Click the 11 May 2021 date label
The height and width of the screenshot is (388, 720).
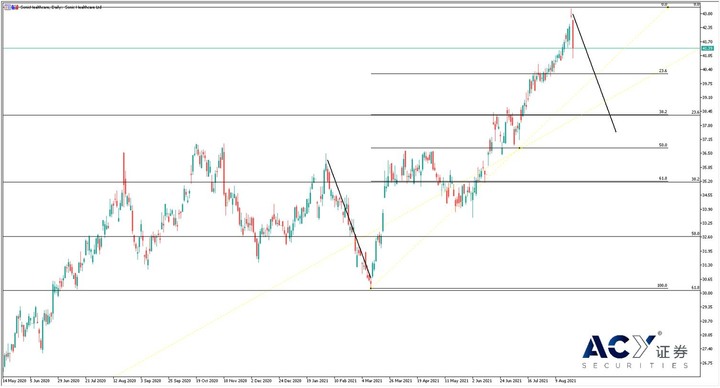click(456, 381)
